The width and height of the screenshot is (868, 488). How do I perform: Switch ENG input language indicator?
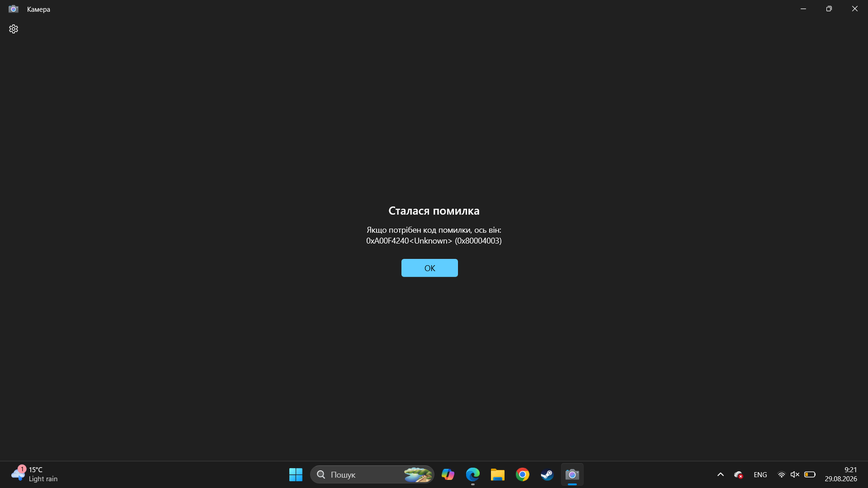point(760,474)
